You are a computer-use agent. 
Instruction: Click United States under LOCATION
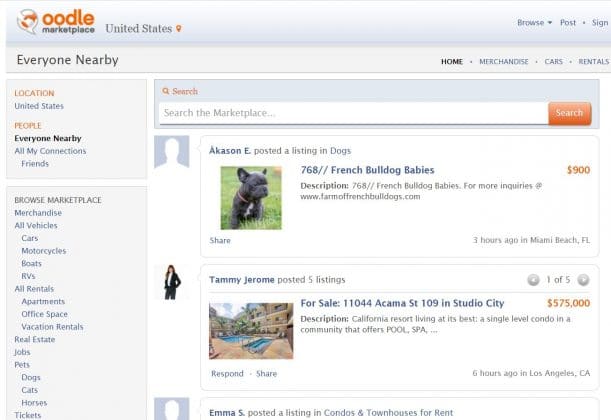[39, 106]
